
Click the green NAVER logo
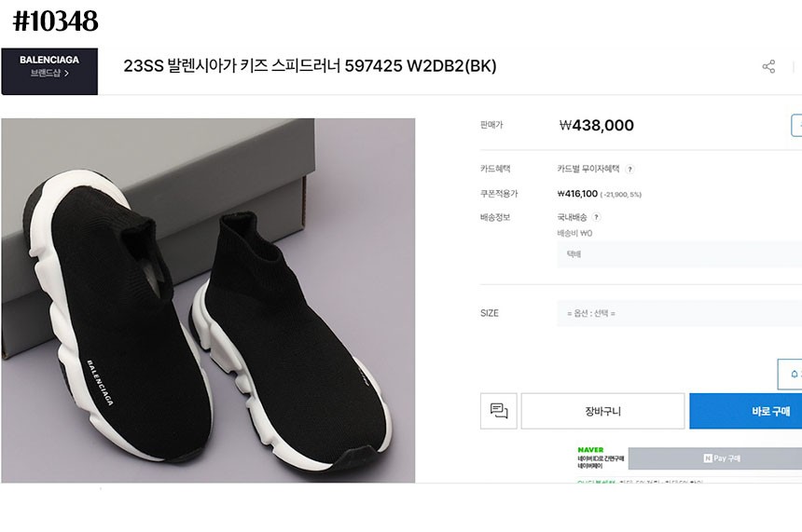click(590, 449)
